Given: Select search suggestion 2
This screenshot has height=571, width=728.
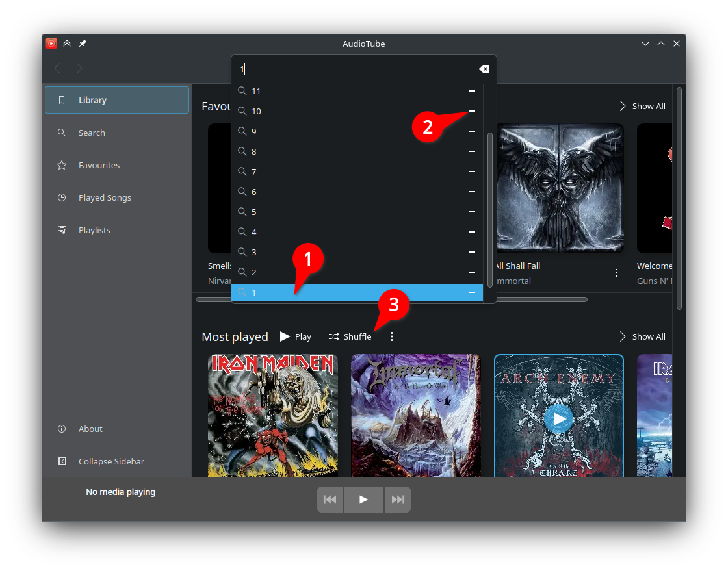Looking at the screenshot, I should pyautogui.click(x=357, y=272).
